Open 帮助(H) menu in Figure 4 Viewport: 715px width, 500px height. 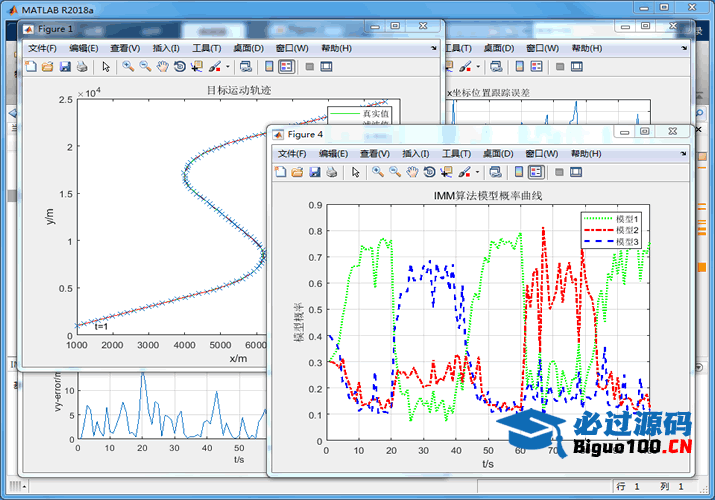(x=586, y=154)
